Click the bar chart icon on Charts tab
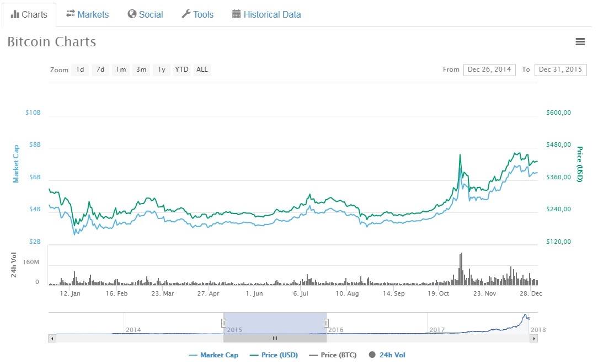Screen dimensions: 598x364 coord(15,14)
